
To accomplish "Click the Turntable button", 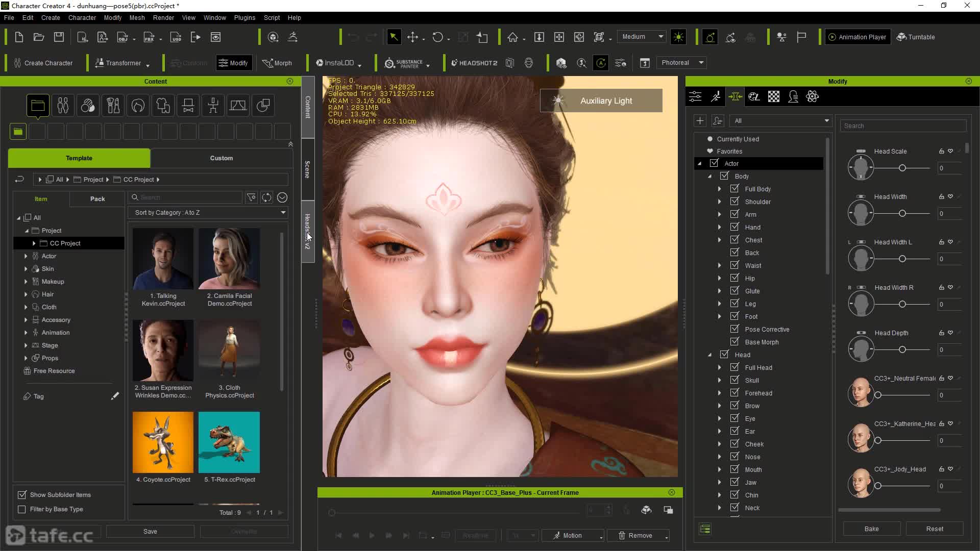I will (916, 37).
